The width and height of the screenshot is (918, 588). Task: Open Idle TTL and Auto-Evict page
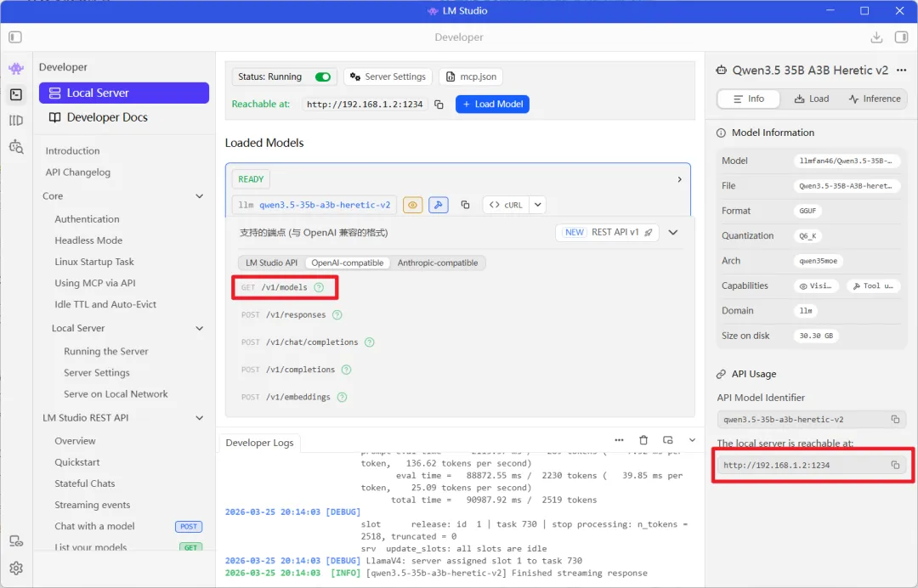point(105,305)
